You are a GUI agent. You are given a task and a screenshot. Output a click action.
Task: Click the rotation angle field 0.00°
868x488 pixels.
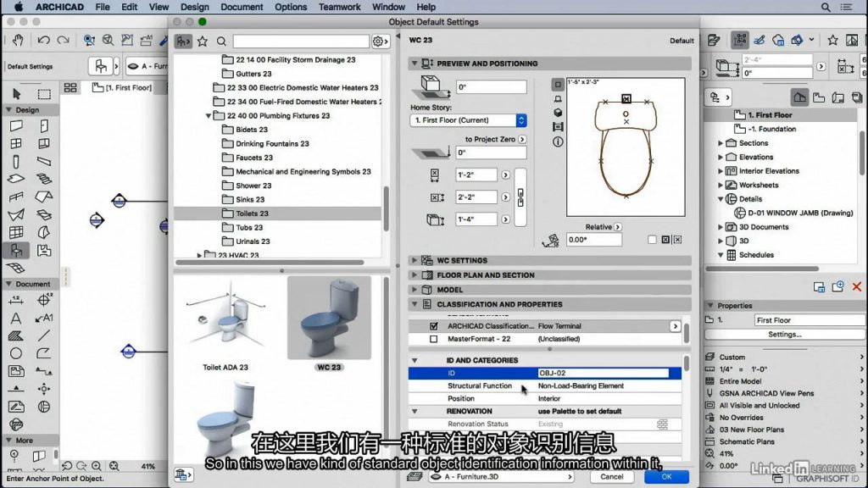[593, 240]
